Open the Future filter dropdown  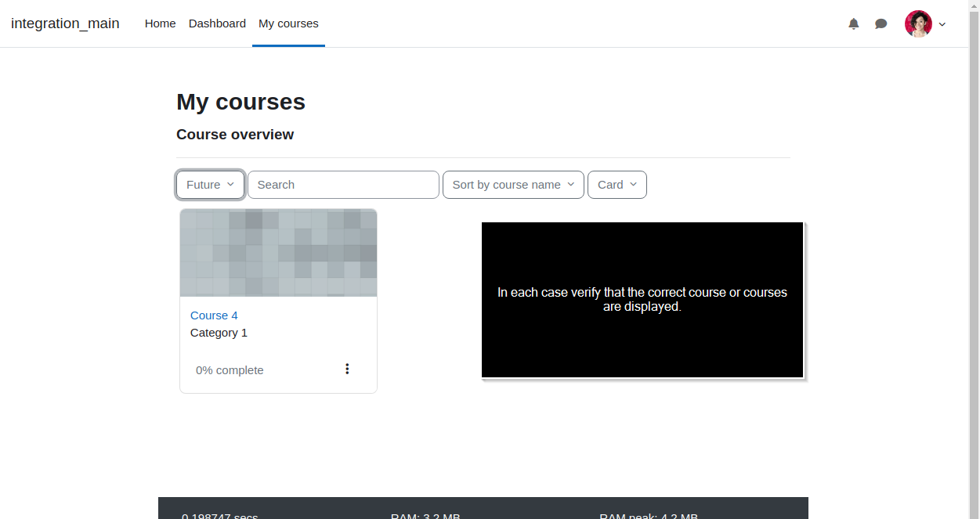tap(211, 185)
